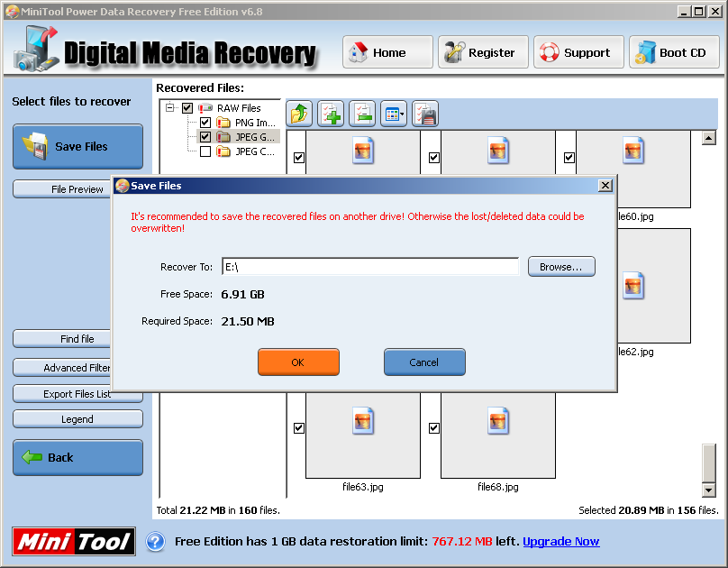Go Back to the previous step
The width and height of the screenshot is (728, 568).
click(x=78, y=458)
